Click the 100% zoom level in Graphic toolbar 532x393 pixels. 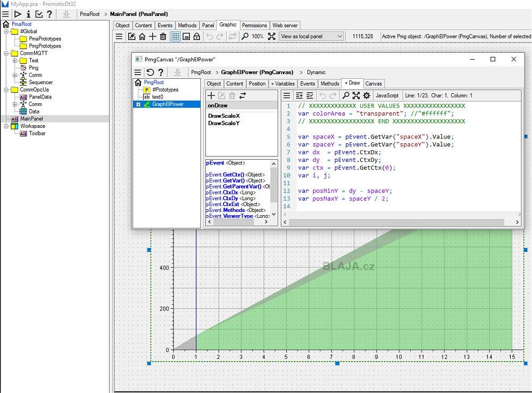click(x=257, y=36)
